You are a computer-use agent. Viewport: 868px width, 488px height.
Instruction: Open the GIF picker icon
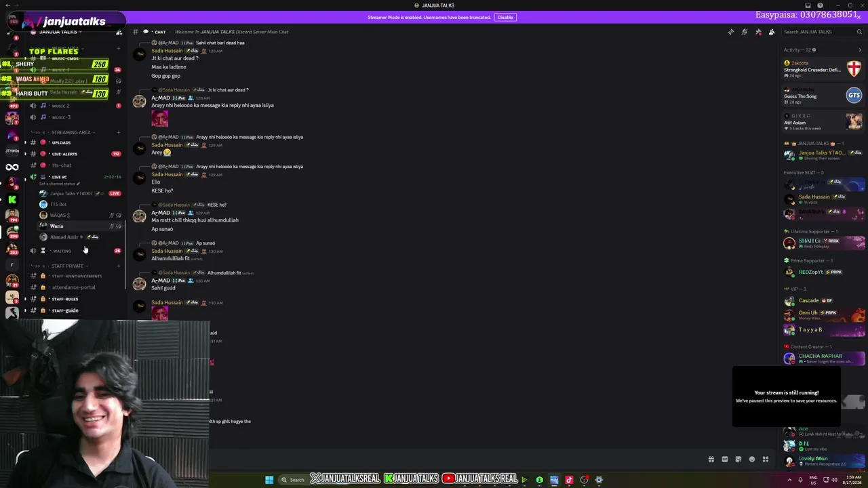tap(725, 460)
